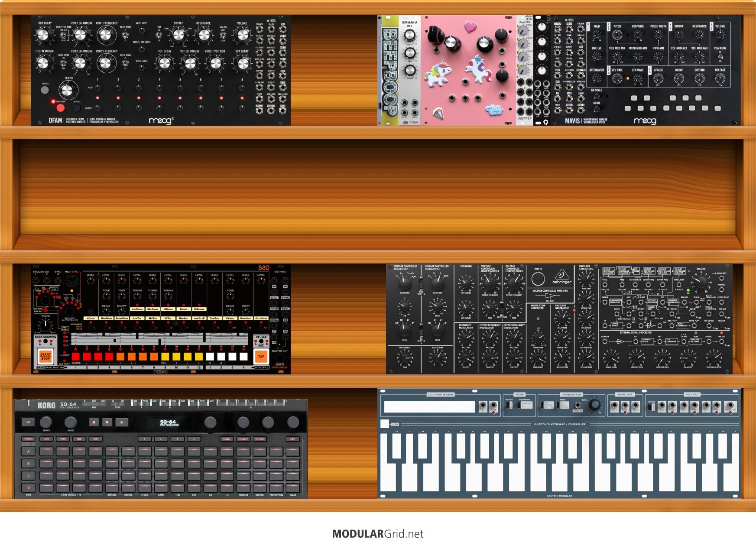Select the LOOP mode button on the SQ-64
The image size is (756, 543).
point(96,439)
